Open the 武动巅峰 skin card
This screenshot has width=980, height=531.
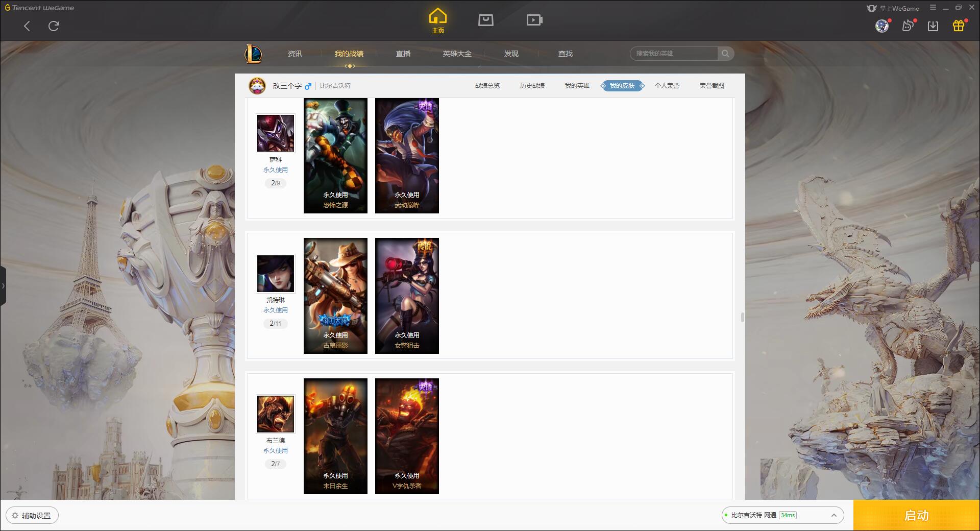point(407,156)
